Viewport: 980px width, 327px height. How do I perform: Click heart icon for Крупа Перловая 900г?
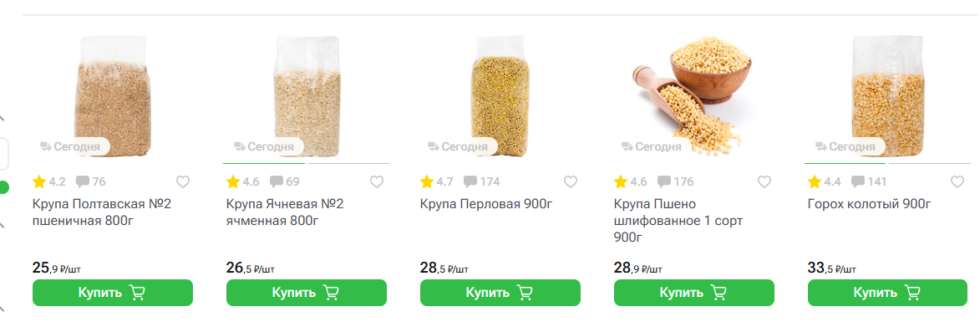(x=570, y=182)
